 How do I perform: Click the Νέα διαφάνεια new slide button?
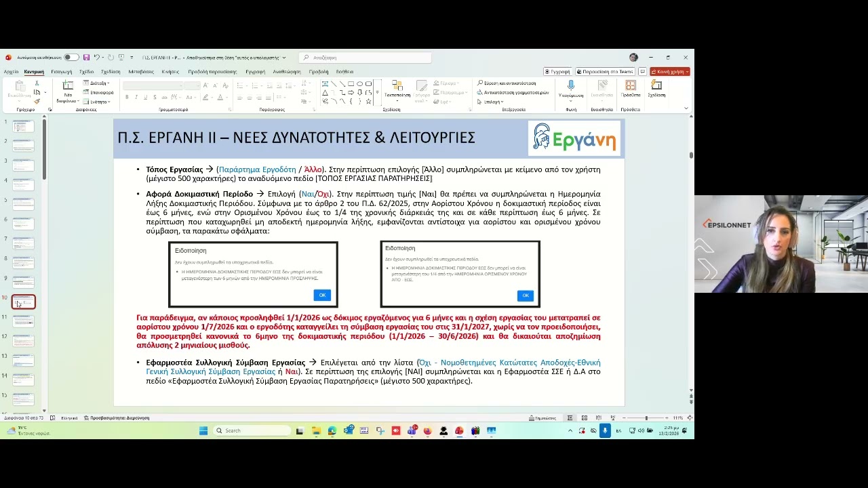pos(68,91)
